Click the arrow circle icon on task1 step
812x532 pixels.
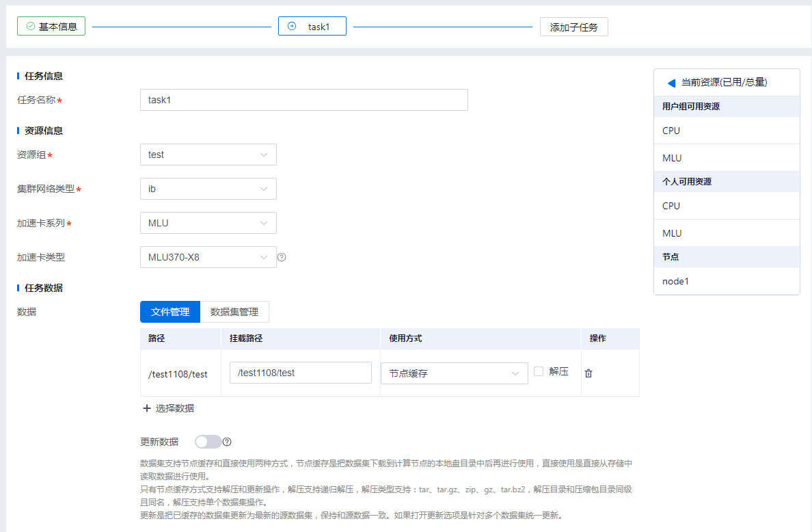click(x=292, y=27)
